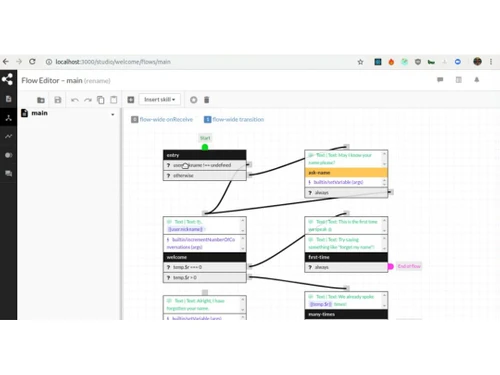Click the circle start-node toolbar icon

193,100
